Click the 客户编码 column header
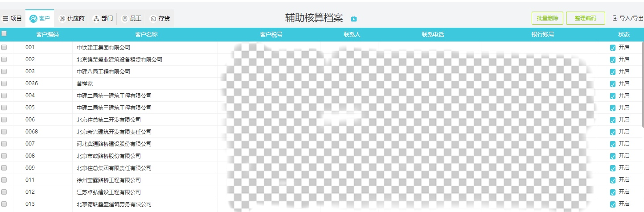The width and height of the screenshot is (644, 212). coord(47,34)
